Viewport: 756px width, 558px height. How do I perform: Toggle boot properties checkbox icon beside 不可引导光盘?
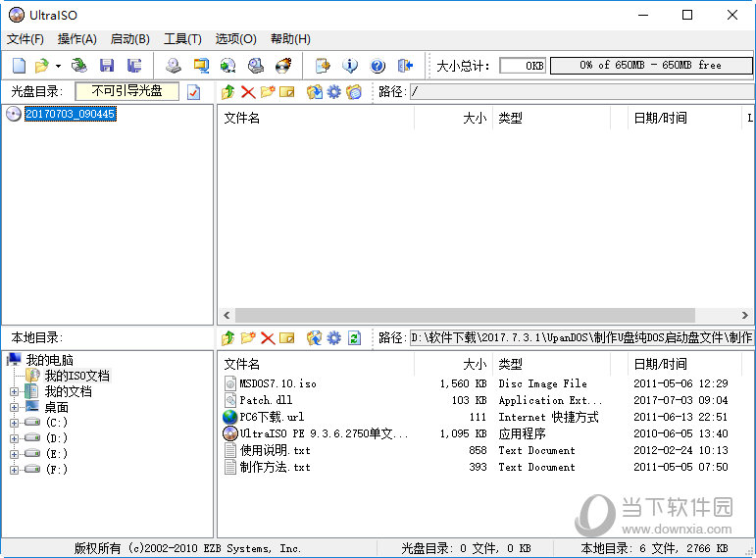[193, 92]
